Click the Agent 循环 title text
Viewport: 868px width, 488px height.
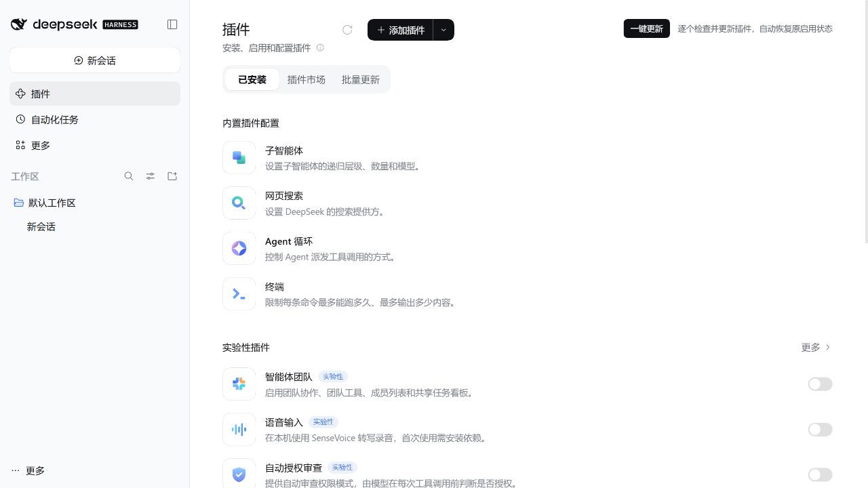click(289, 241)
